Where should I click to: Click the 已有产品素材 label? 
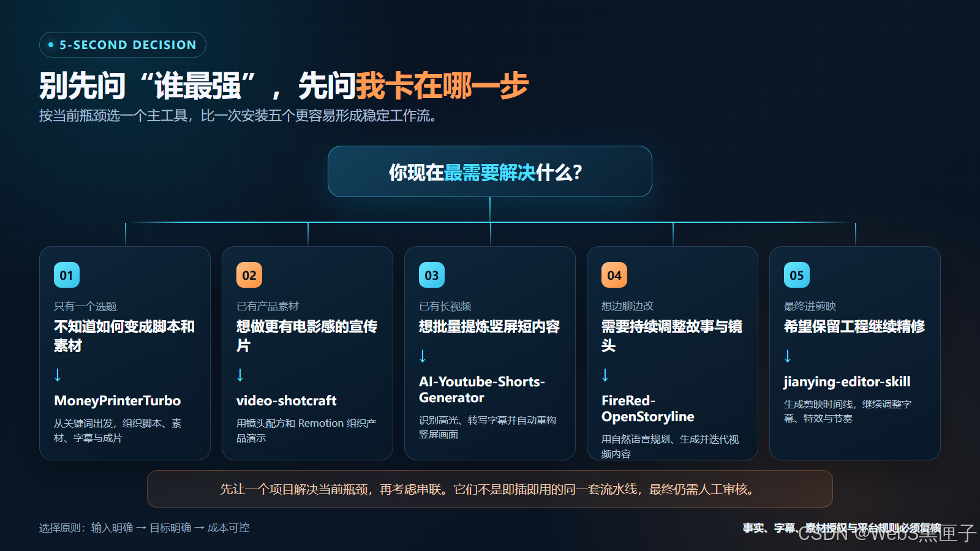click(268, 306)
